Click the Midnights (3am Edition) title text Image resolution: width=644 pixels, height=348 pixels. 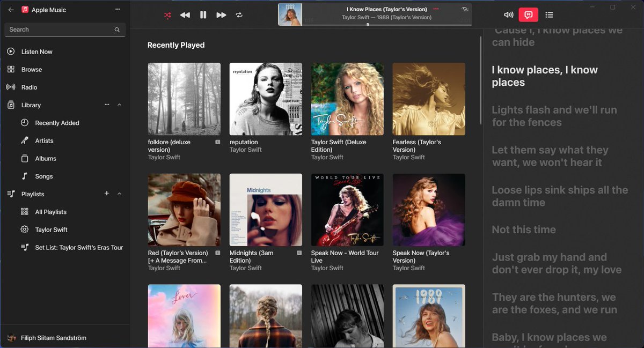(x=251, y=257)
